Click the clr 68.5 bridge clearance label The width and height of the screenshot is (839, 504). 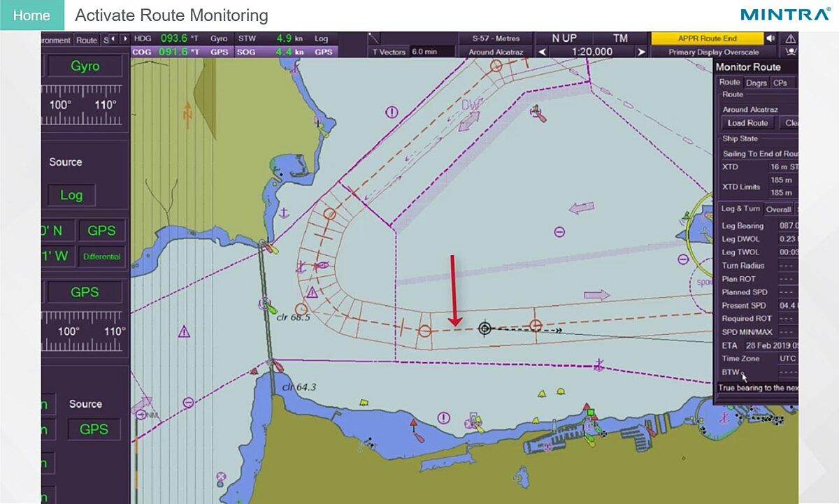(x=293, y=317)
